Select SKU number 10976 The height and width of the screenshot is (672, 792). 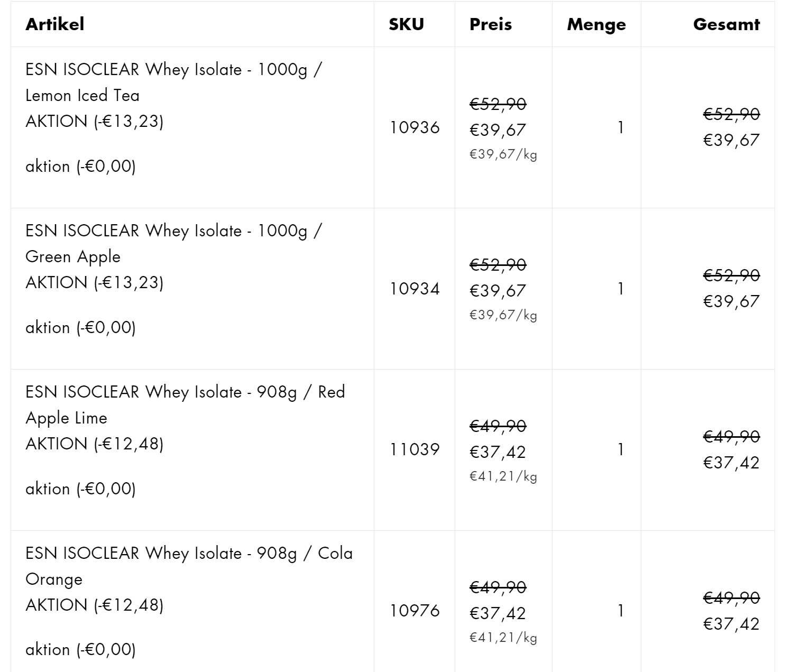click(x=415, y=611)
